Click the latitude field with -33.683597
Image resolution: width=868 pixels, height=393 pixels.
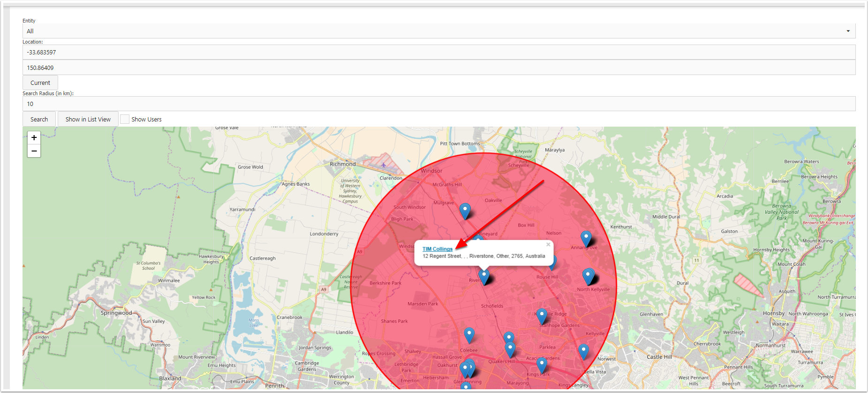tap(439, 52)
